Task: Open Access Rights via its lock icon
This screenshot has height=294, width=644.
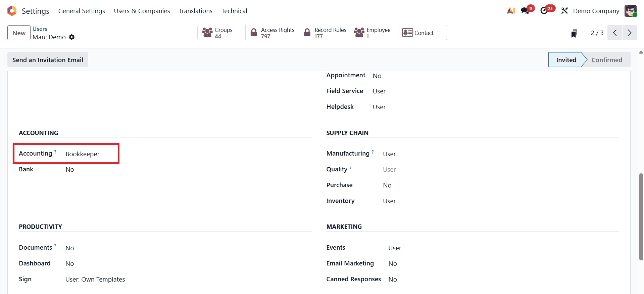Action: pos(254,32)
